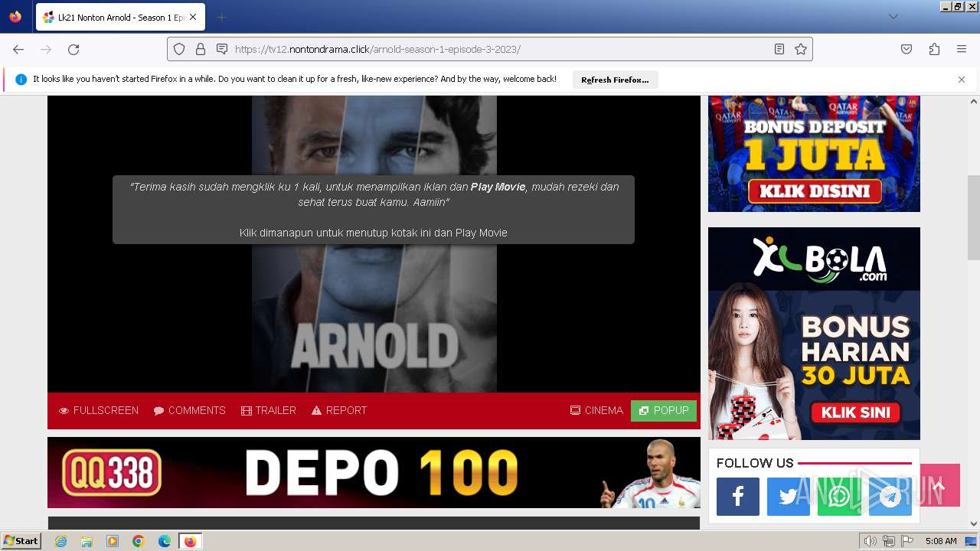This screenshot has width=980, height=551.
Task: Follow on Facebook icon
Action: point(738,497)
